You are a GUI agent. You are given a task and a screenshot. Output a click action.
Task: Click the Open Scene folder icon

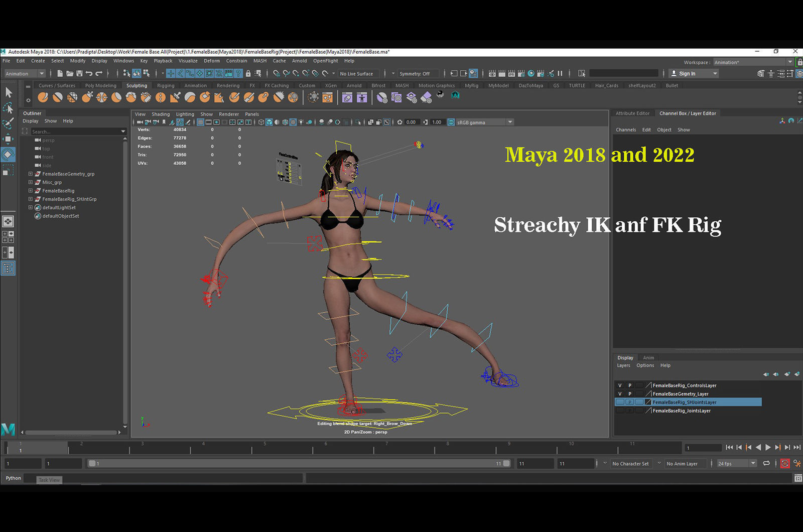pos(70,73)
